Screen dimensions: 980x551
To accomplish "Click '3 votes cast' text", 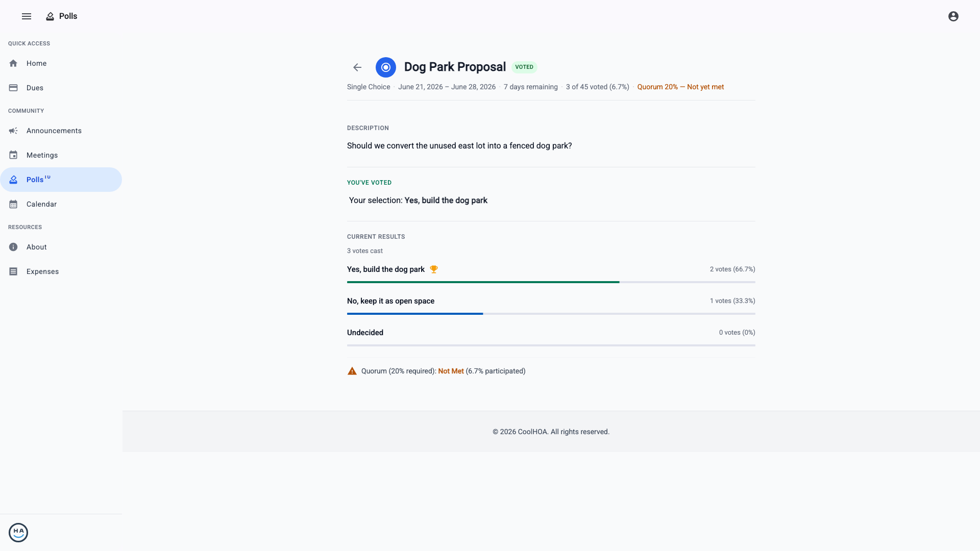I will coord(365,251).
